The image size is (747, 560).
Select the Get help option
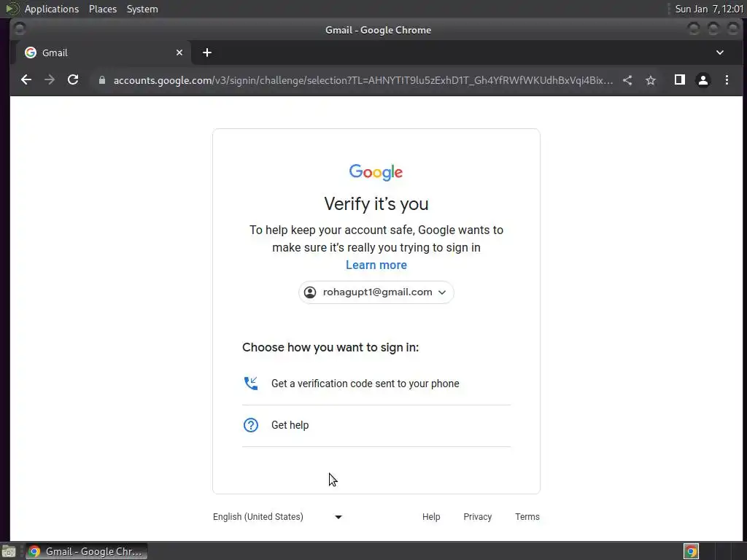pos(376,425)
